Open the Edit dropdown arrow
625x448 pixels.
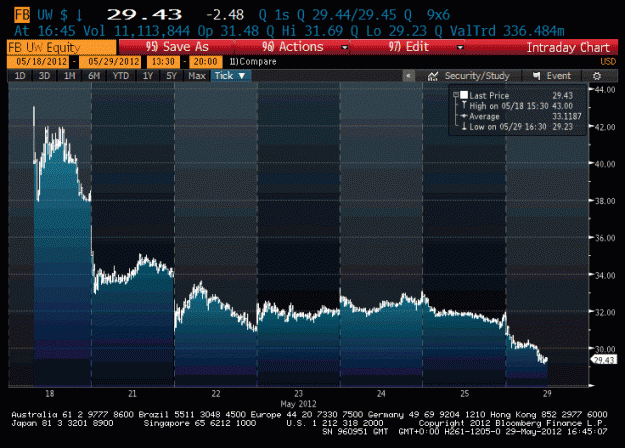460,47
